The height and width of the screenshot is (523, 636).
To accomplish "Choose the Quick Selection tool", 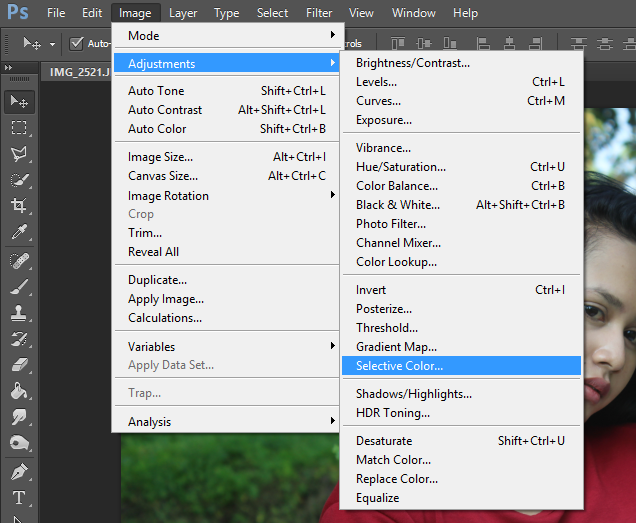I will point(19,180).
